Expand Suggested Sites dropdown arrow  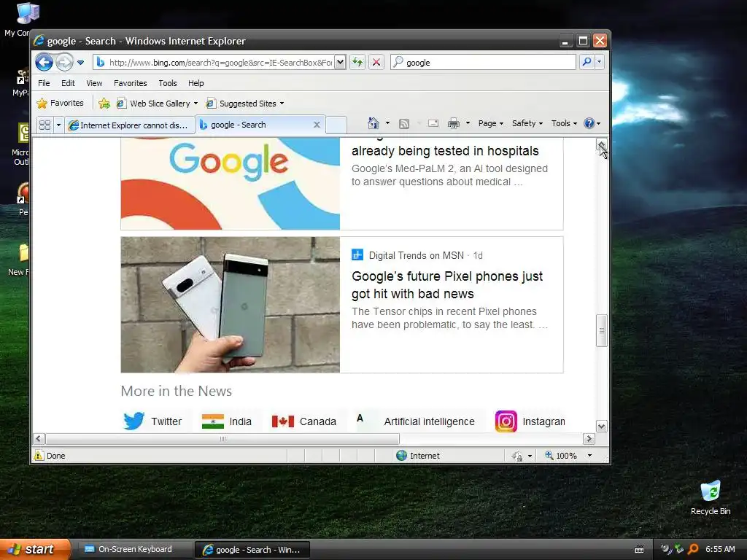point(282,104)
